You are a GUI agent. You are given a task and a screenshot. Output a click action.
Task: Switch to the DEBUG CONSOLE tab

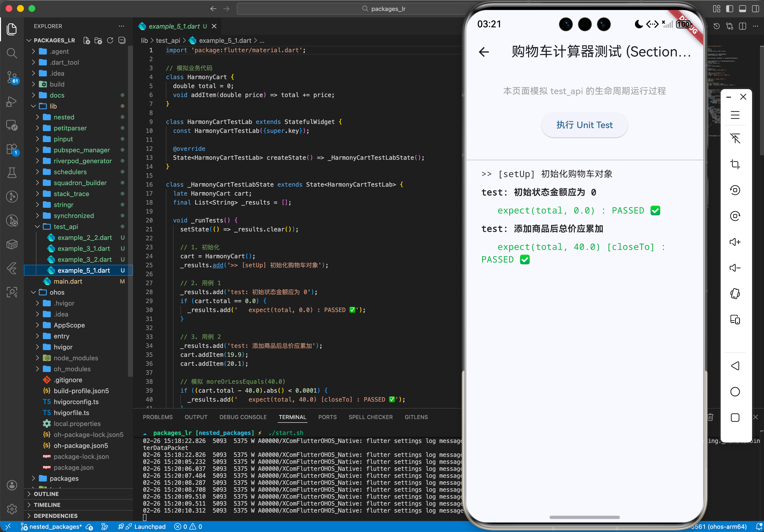[243, 417]
